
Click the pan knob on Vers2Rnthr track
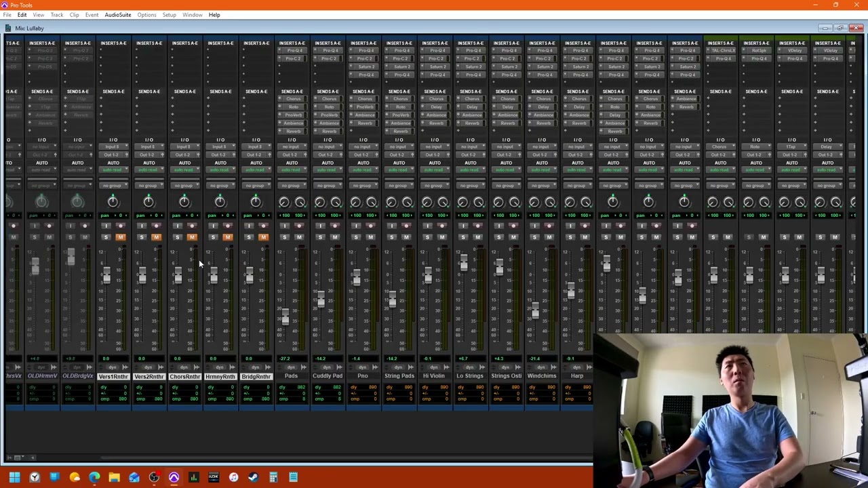149,201
